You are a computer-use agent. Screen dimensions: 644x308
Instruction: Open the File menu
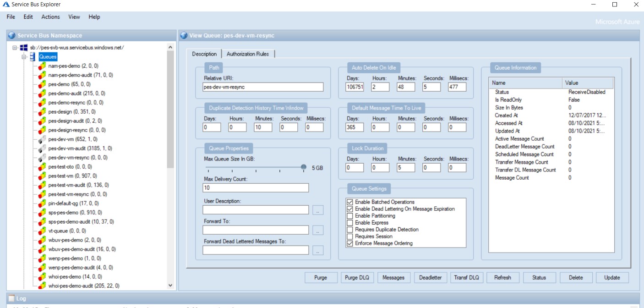(11, 17)
